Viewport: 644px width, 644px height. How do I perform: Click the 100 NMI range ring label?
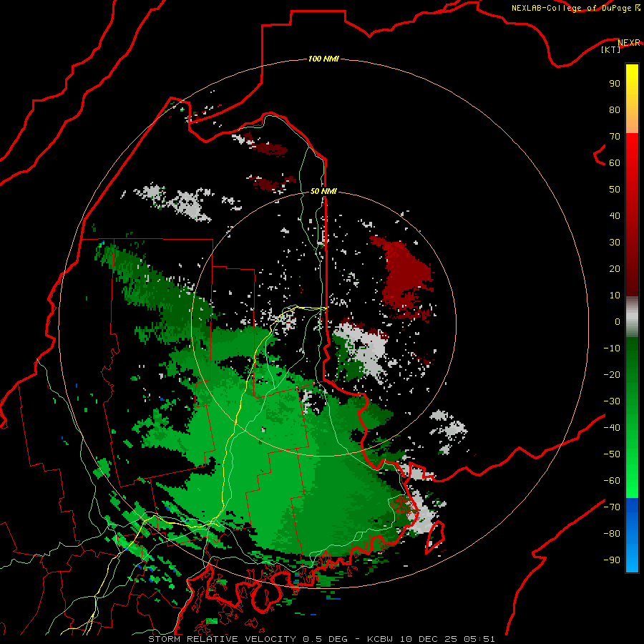pyautogui.click(x=323, y=59)
